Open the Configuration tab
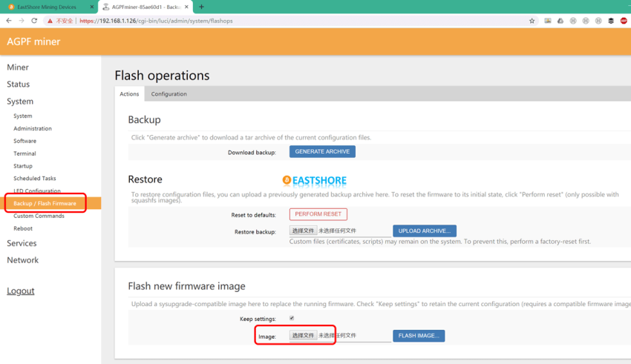Screen dimensions: 631x364 point(169,94)
